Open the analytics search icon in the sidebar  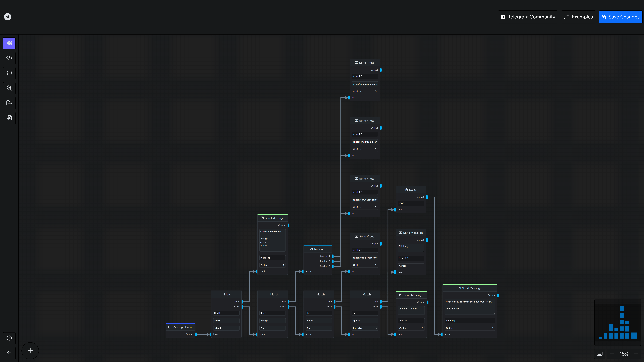[x=9, y=88]
